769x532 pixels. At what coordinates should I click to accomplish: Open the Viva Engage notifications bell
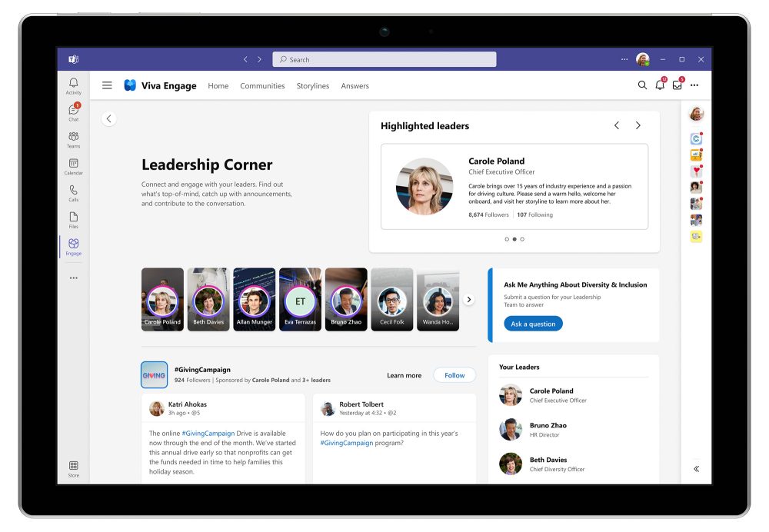(660, 85)
